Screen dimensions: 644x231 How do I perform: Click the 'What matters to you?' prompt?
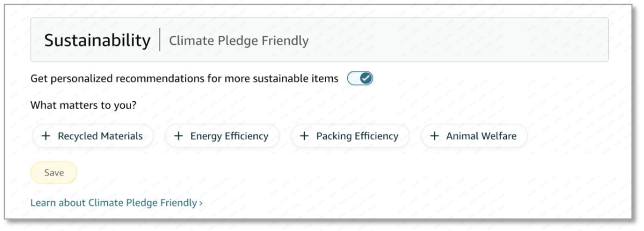pos(83,105)
